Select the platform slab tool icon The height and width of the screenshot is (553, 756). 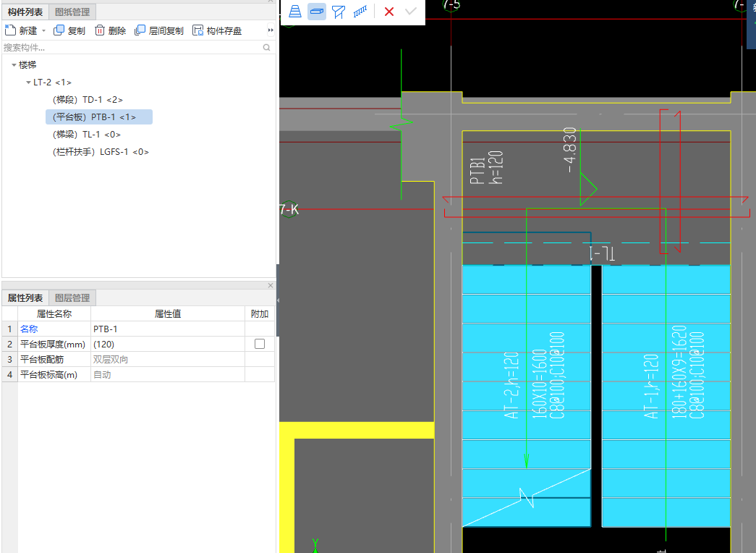pyautogui.click(x=317, y=11)
